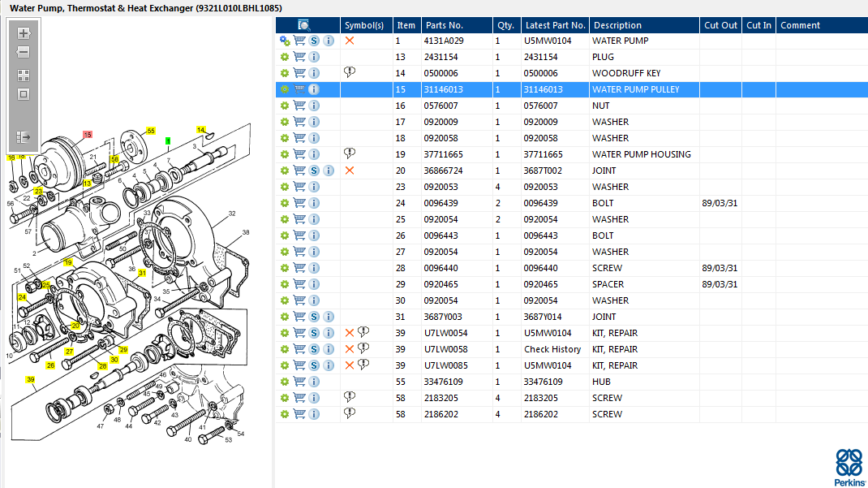The height and width of the screenshot is (488, 868).
Task: Click the red X symbol for WATER PUMP
Action: tap(350, 41)
